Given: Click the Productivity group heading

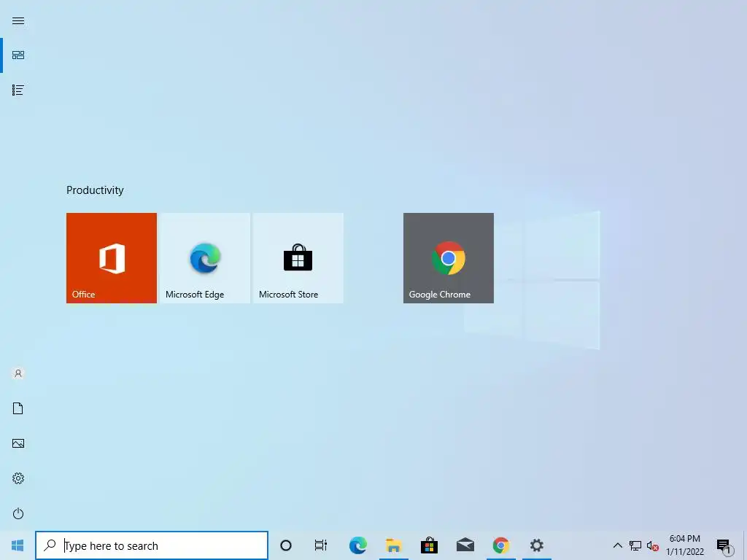Looking at the screenshot, I should pyautogui.click(x=95, y=190).
